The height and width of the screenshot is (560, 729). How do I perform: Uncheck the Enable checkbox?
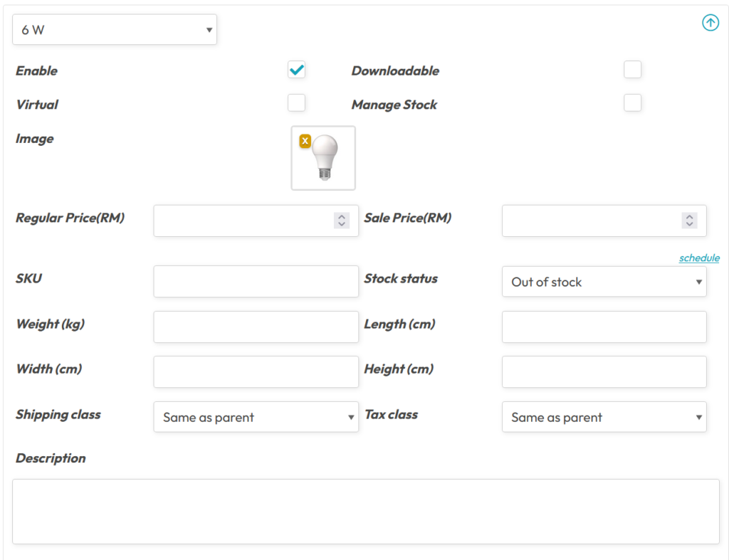(x=296, y=70)
